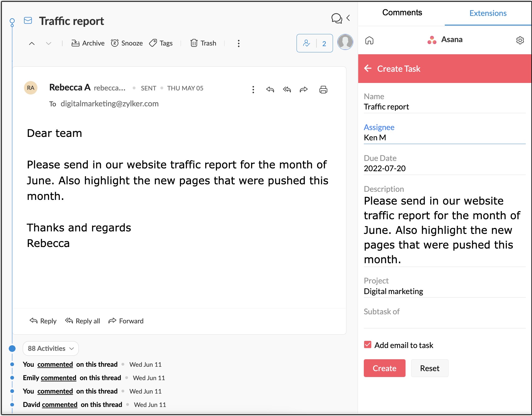Viewport: 532px width, 416px height.
Task: Click the forward arrow icon in message header
Action: click(x=303, y=90)
